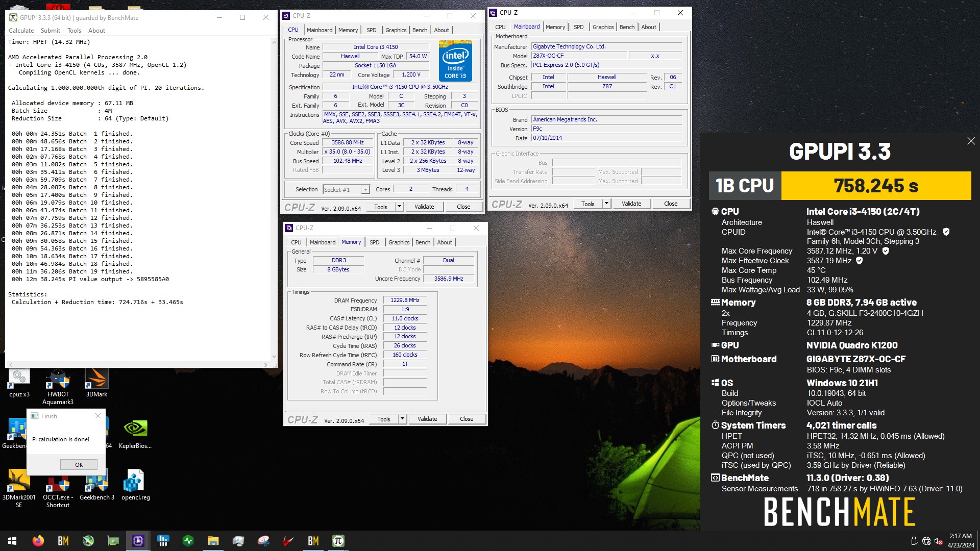
Task: Open the blue bars taskbar icon
Action: [163, 541]
